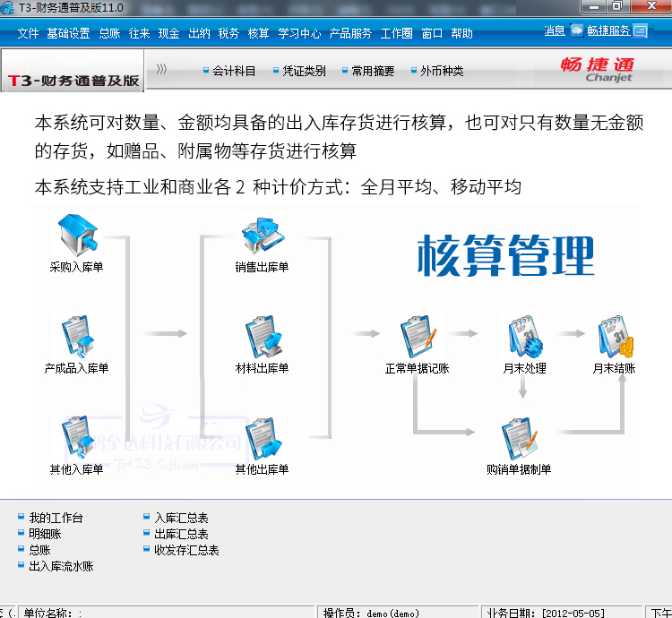This screenshot has width=672, height=618.
Task: Open 会计科目 shortcut
Action: [x=234, y=71]
